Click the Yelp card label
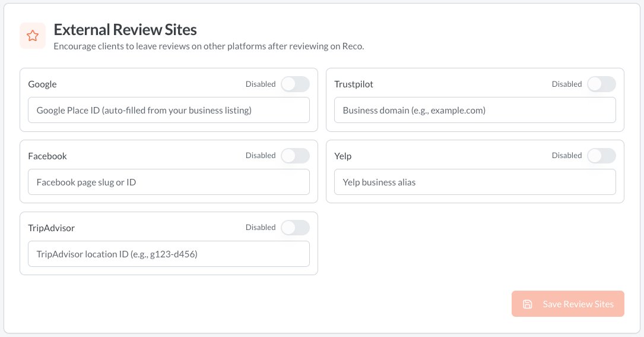The width and height of the screenshot is (644, 337). coord(343,156)
